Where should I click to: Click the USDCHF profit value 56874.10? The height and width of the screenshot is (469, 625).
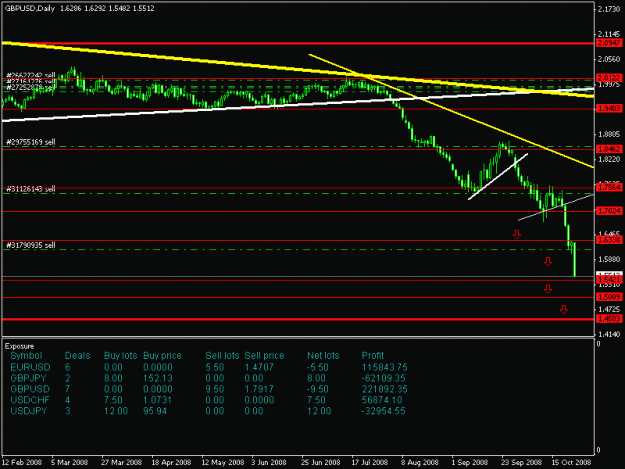click(x=382, y=400)
